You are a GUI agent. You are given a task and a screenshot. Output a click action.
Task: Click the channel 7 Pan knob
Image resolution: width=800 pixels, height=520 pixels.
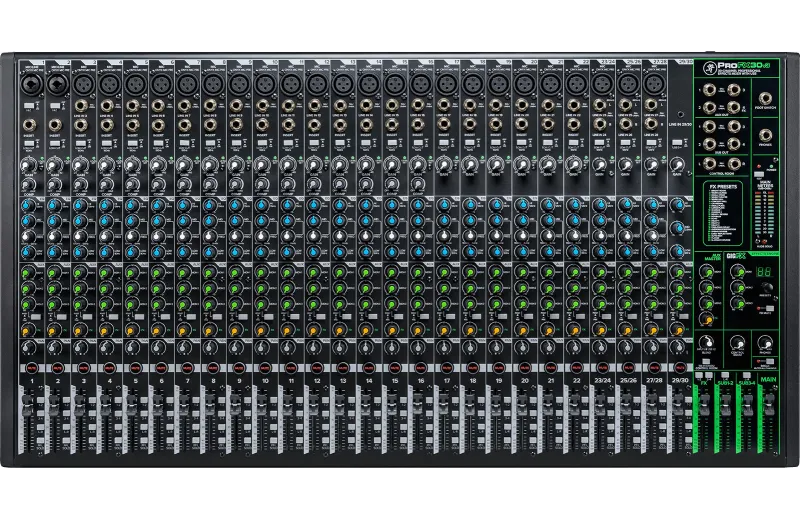coord(185,349)
